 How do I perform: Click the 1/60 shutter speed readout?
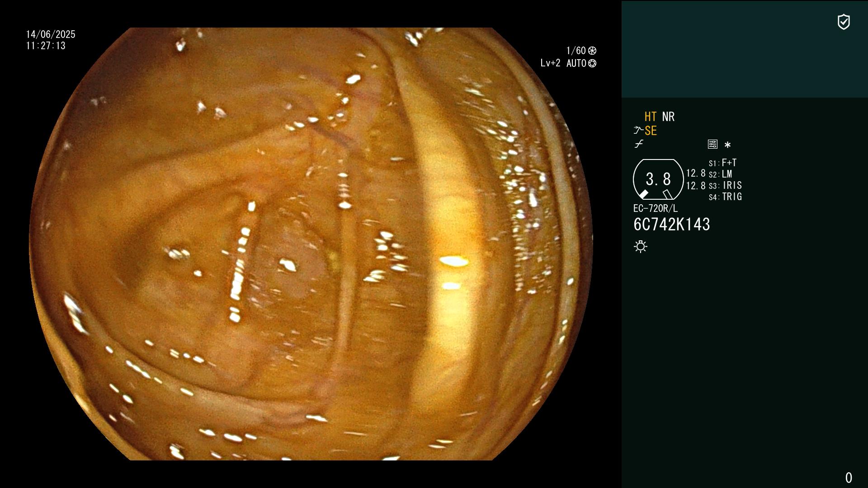[576, 51]
